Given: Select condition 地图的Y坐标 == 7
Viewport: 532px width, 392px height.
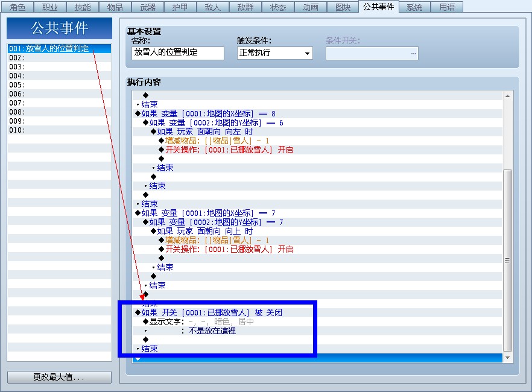Looking at the screenshot, I should [216, 222].
